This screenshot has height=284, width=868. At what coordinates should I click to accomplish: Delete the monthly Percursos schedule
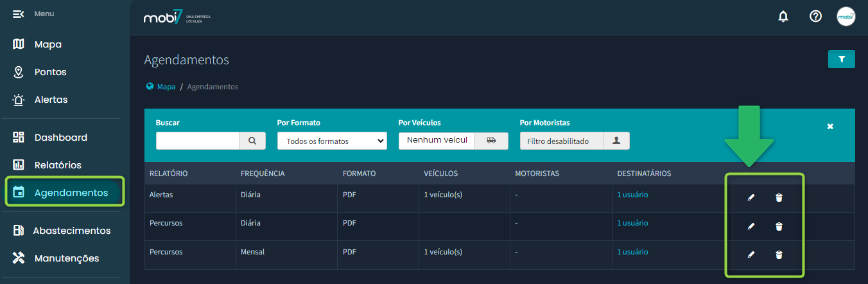pos(779,254)
